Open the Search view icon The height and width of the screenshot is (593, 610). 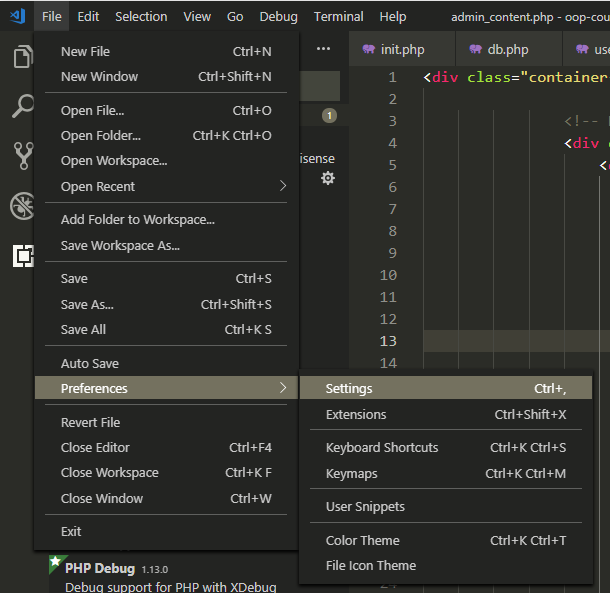pos(22,106)
